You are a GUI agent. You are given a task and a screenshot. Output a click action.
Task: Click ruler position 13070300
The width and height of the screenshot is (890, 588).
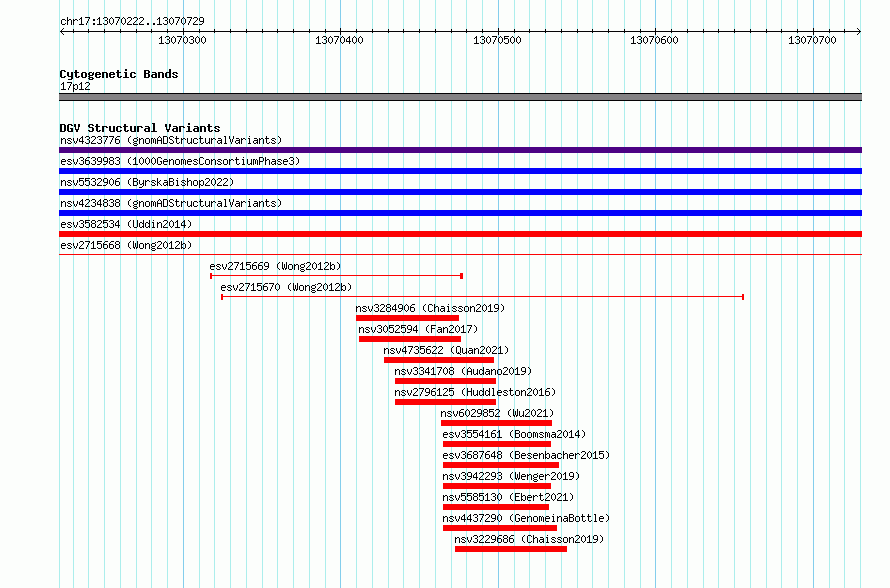point(182,40)
